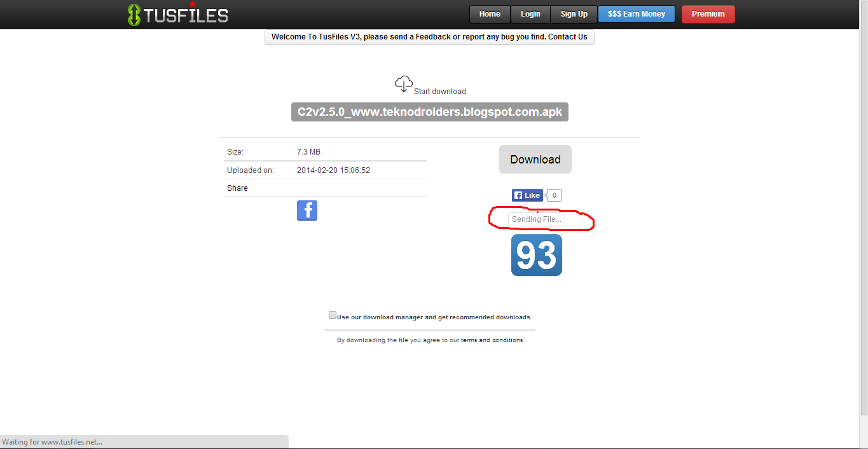The width and height of the screenshot is (868, 449).
Task: Switch to the Login page
Action: click(530, 13)
